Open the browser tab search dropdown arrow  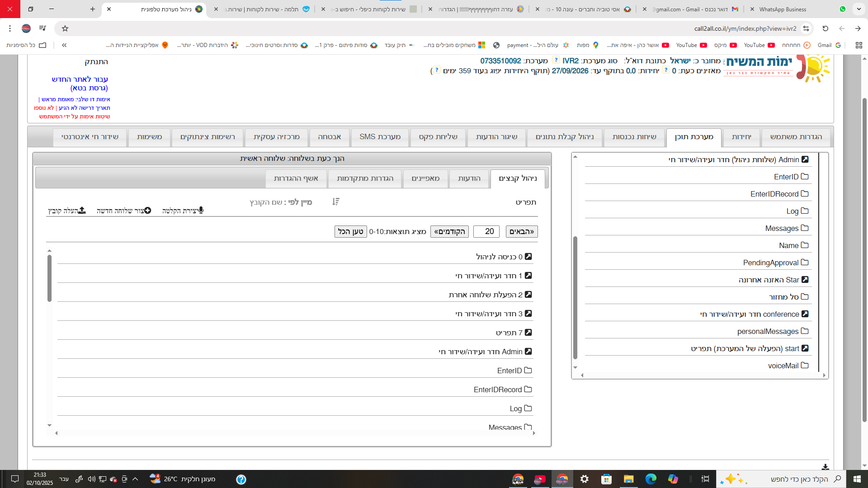tap(859, 9)
